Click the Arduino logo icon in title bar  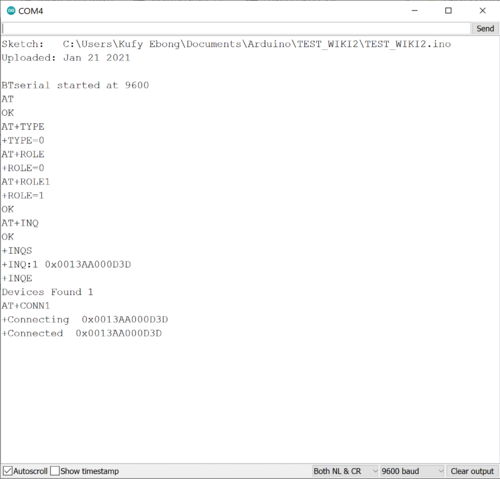click(11, 11)
